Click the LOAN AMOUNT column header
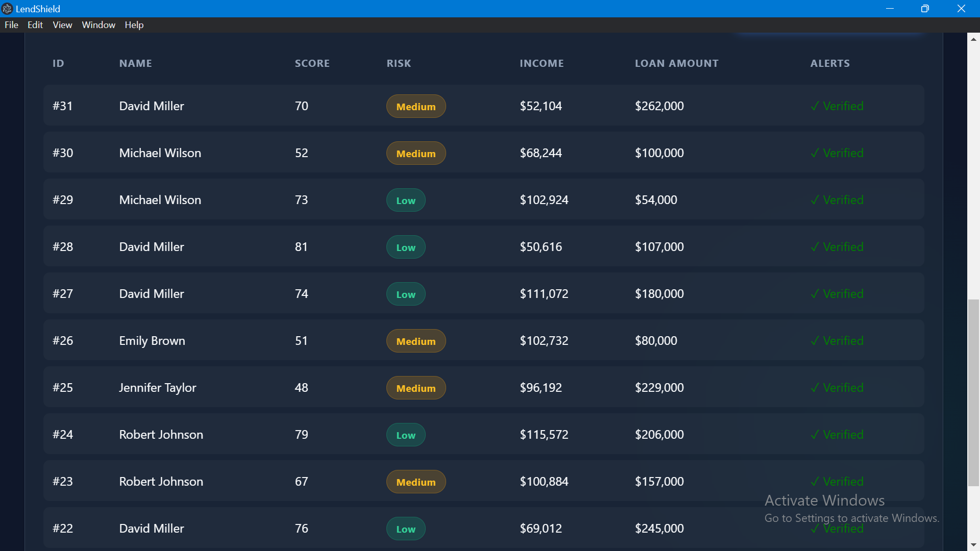 pos(676,63)
